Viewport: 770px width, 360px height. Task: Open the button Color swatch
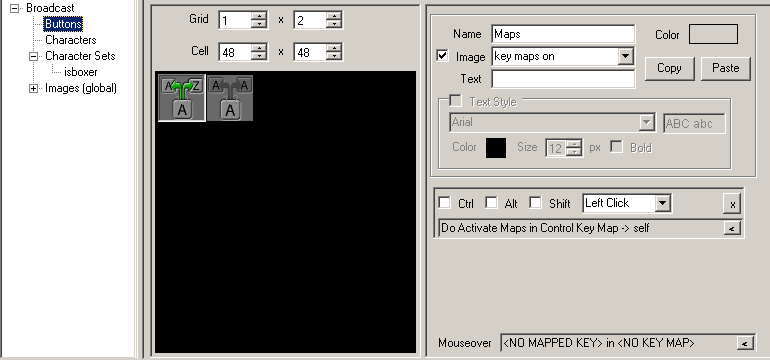(x=713, y=34)
